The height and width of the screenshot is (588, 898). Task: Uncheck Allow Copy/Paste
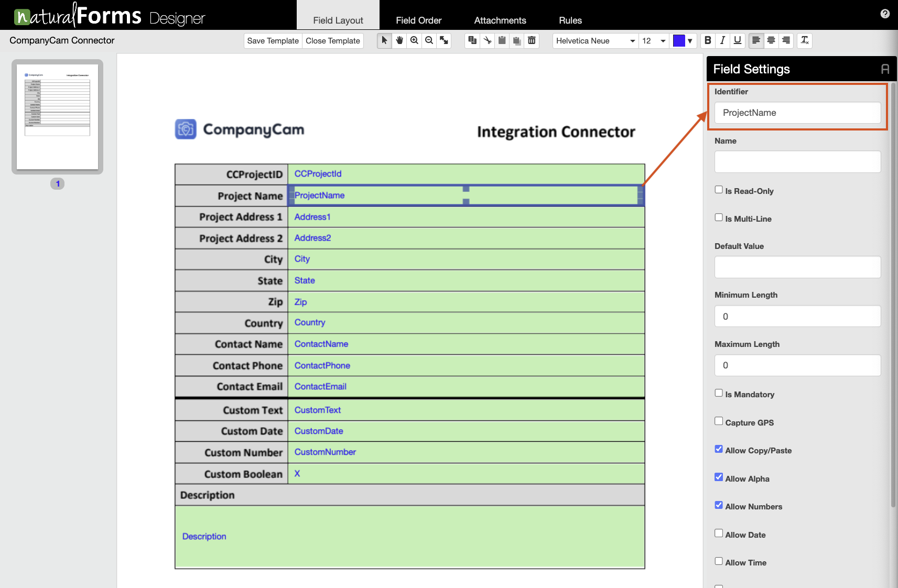[719, 449]
